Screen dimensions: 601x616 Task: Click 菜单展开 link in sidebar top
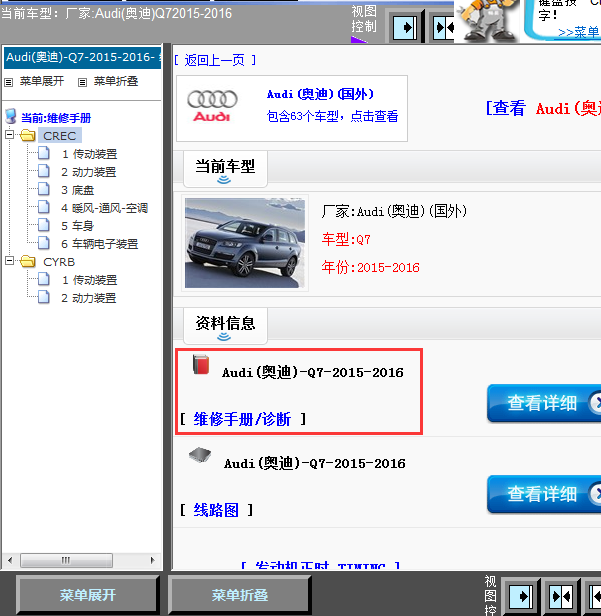pos(42,81)
